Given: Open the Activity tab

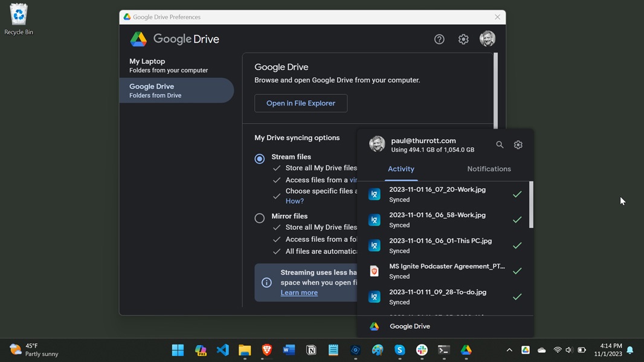Looking at the screenshot, I should click(x=401, y=169).
